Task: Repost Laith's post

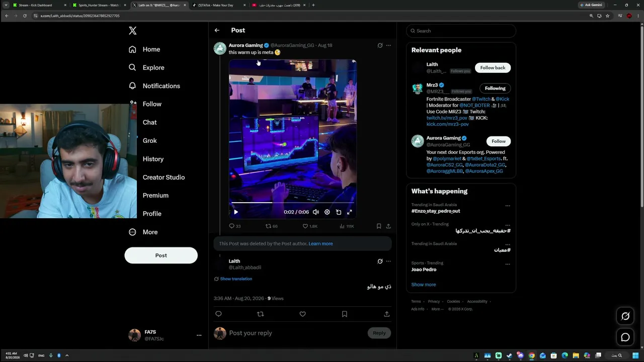Action: click(260, 314)
